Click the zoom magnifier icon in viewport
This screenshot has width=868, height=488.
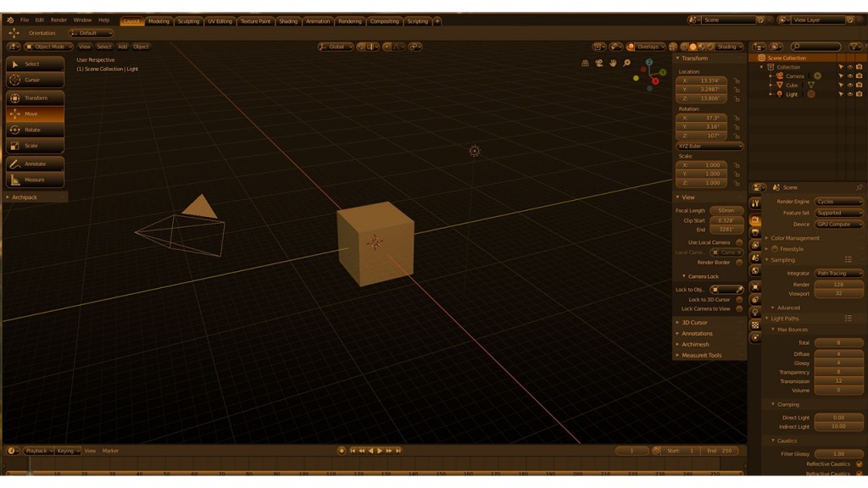click(626, 63)
